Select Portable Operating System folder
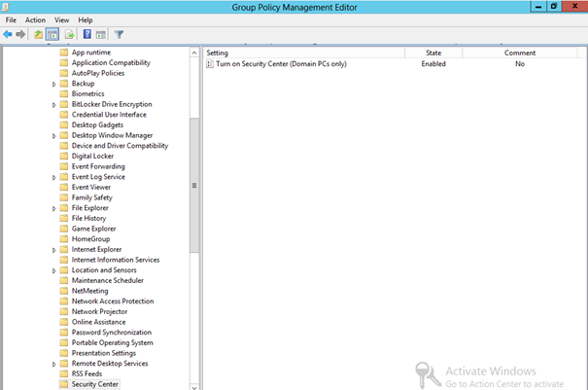Viewport: 588px width, 390px height. tap(112, 342)
